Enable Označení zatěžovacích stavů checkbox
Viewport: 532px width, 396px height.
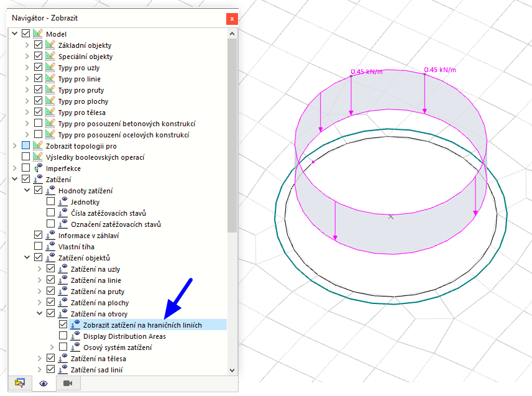(50, 224)
